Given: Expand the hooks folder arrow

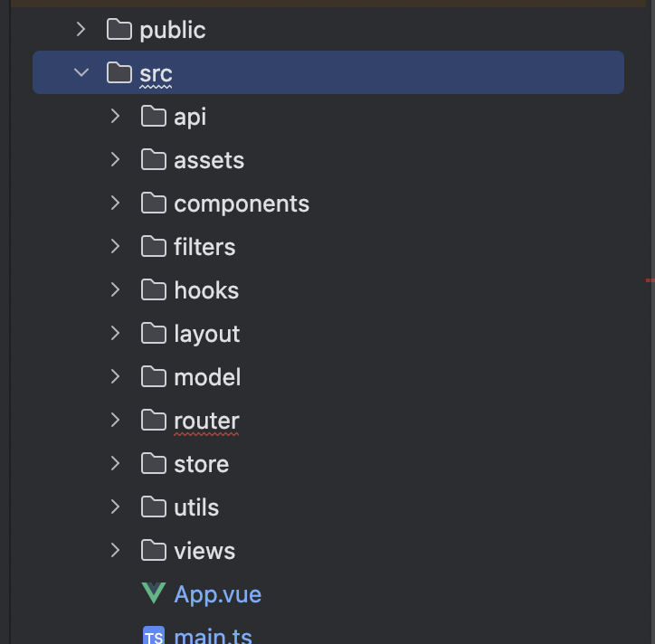Looking at the screenshot, I should point(115,289).
